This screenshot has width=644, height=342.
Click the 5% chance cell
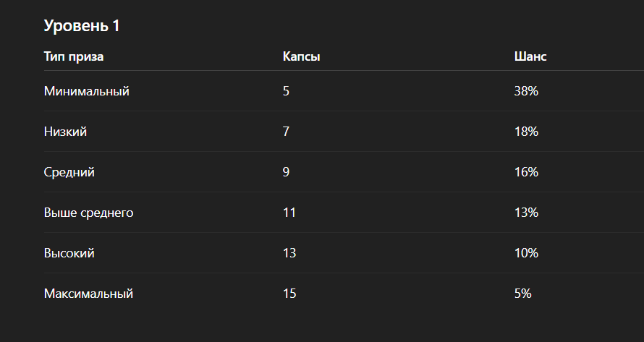pyautogui.click(x=523, y=294)
